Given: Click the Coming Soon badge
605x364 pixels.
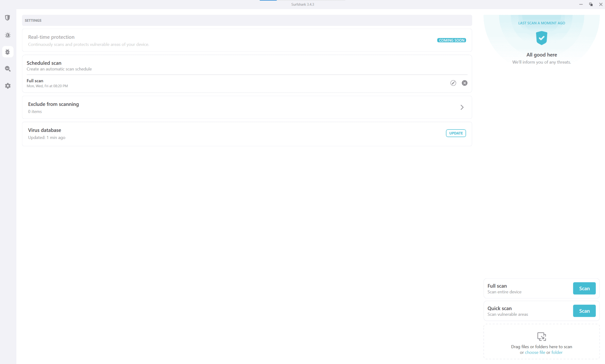Looking at the screenshot, I should point(451,40).
